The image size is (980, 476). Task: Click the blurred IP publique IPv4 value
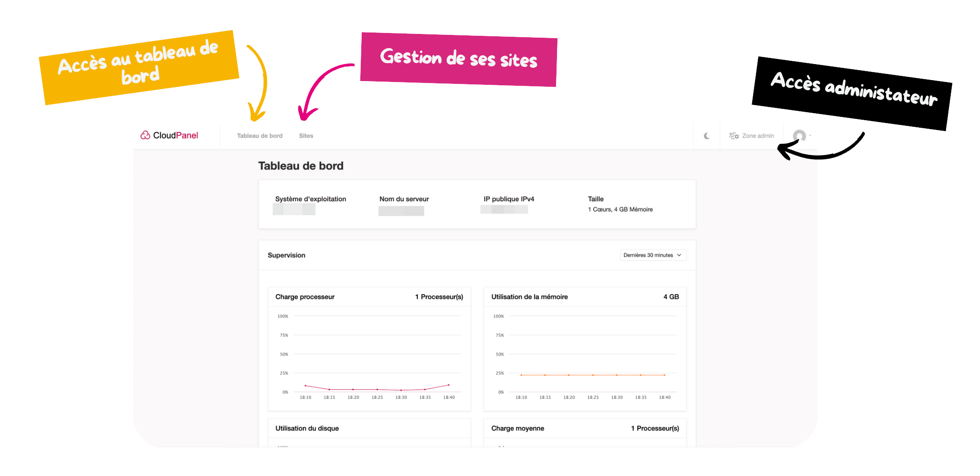tap(504, 209)
